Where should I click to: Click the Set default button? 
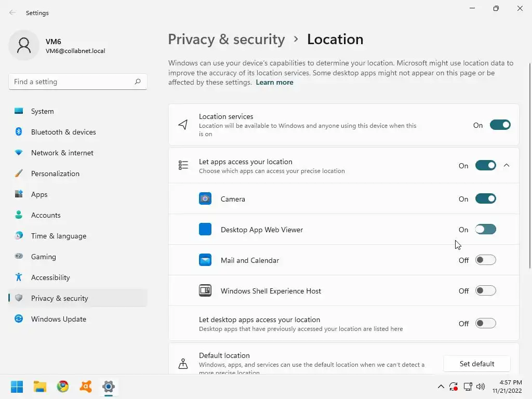(x=476, y=364)
